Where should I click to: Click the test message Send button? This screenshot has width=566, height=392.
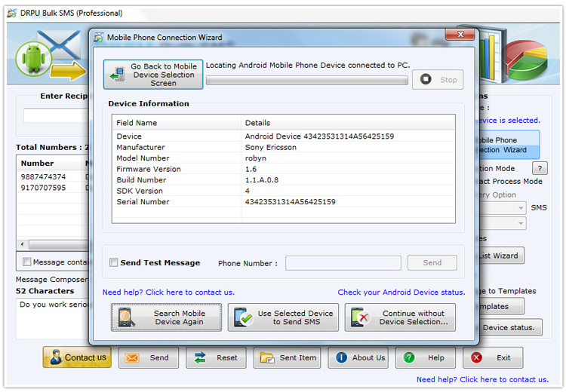[x=432, y=262]
